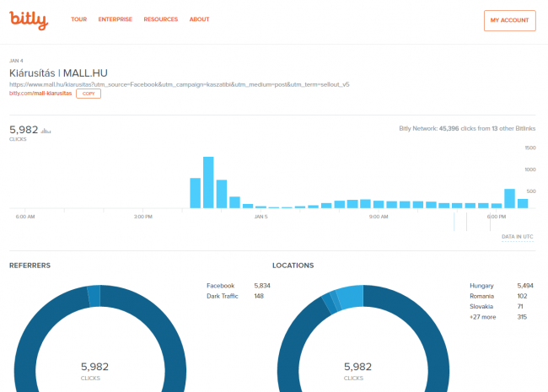Open the About menu item

[x=199, y=19]
